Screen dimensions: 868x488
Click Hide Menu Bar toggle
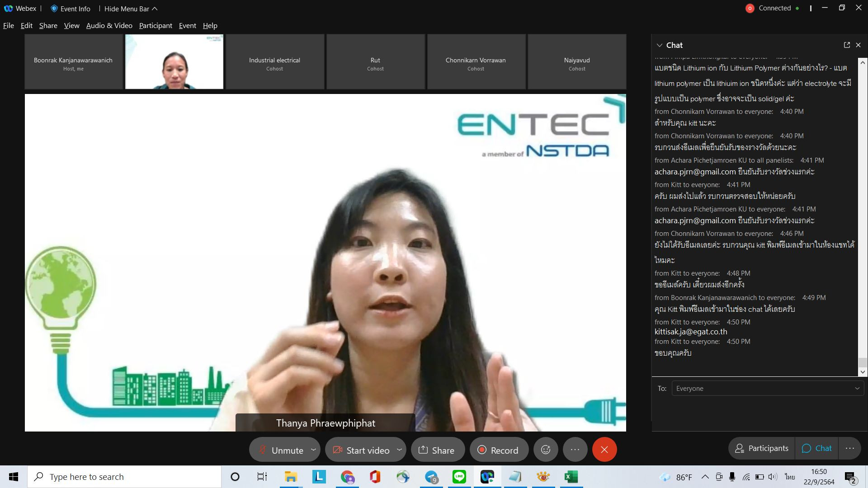tap(131, 9)
